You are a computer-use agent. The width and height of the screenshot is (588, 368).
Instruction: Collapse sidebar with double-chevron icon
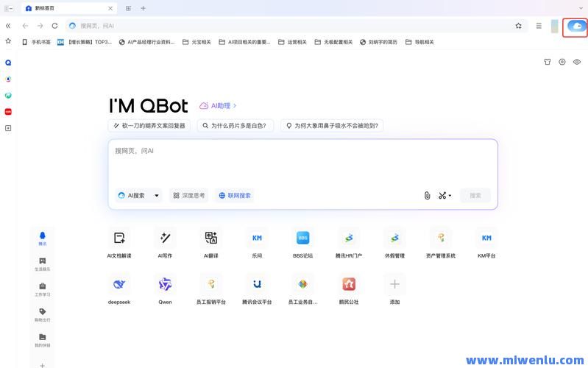click(8, 26)
